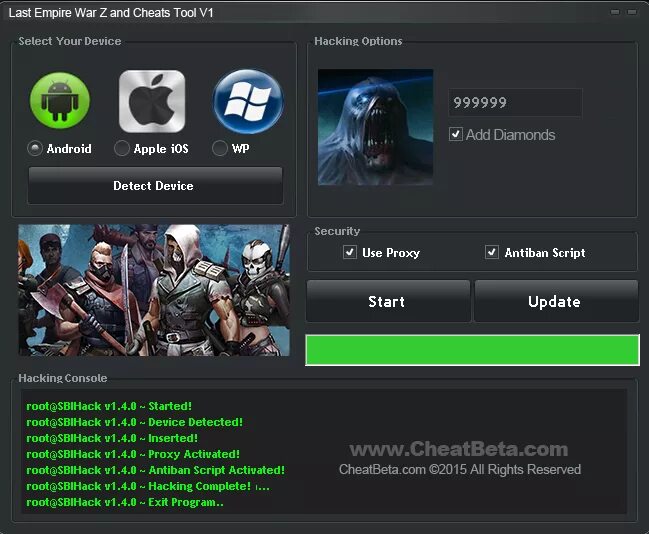The height and width of the screenshot is (534, 649).
Task: Click the minimize window button
Action: tap(615, 12)
